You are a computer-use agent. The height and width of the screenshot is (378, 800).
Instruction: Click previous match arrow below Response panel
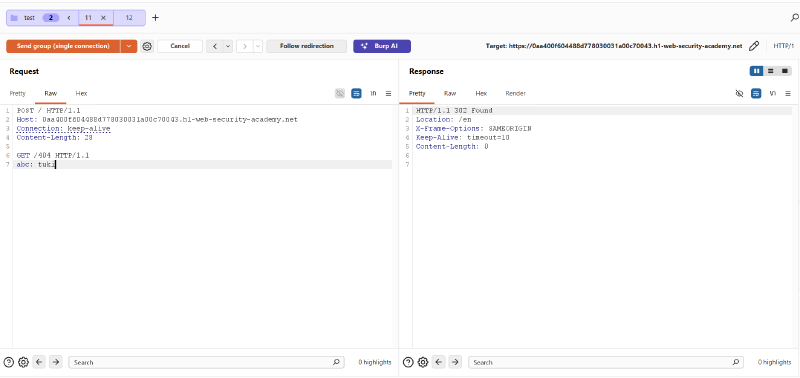[439, 363]
